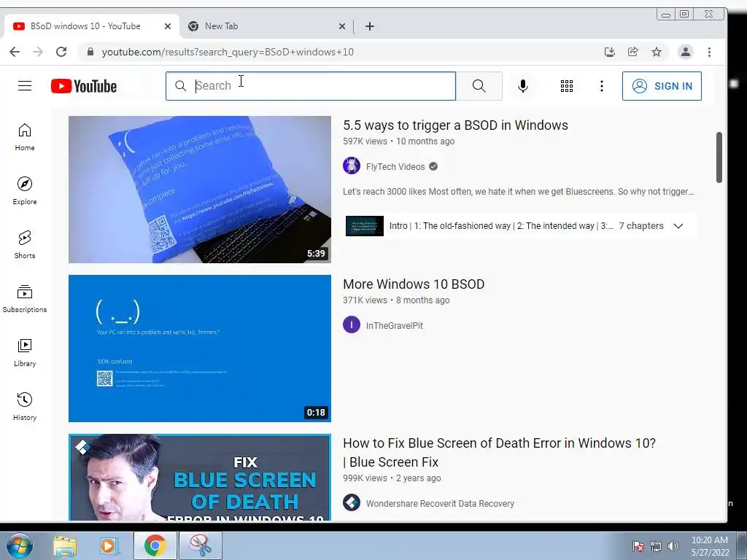Click the page vertical scrollbar thumb
Screen dimensions: 747x560
point(719,157)
